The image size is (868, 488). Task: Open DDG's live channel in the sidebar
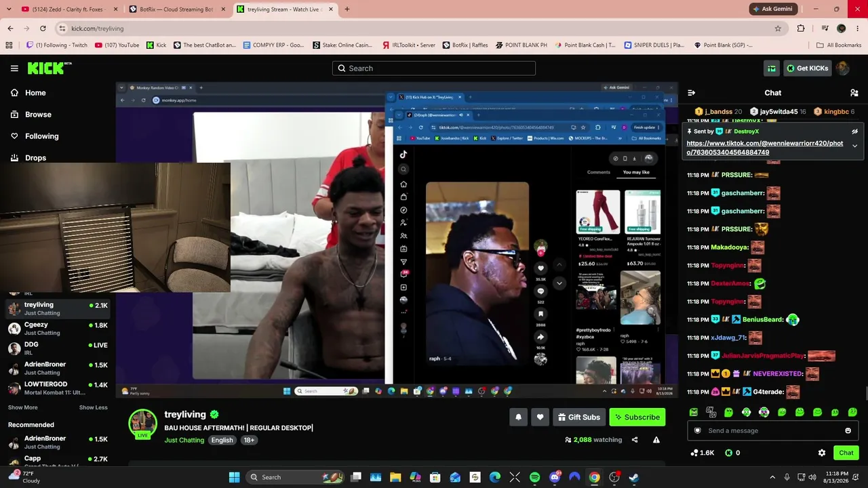tap(57, 348)
